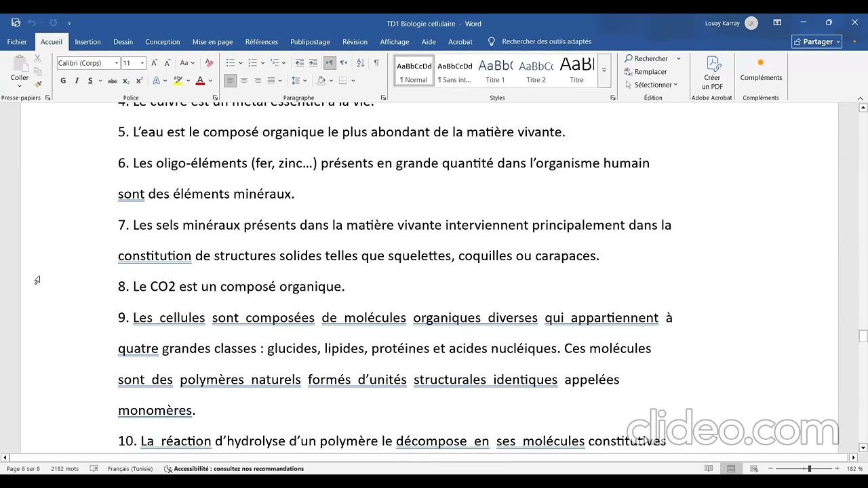Adjust the zoom slider handle
The image size is (868, 488).
(x=809, y=469)
